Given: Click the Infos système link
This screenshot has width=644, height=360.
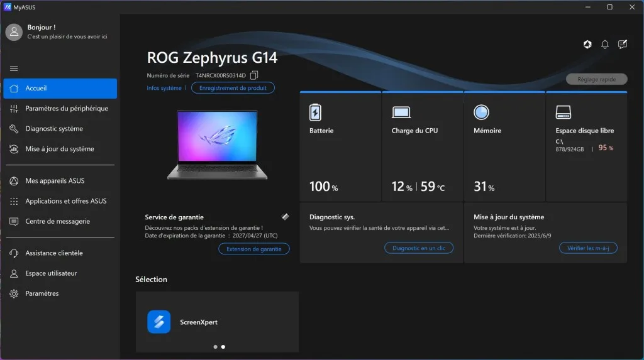Looking at the screenshot, I should pyautogui.click(x=164, y=88).
